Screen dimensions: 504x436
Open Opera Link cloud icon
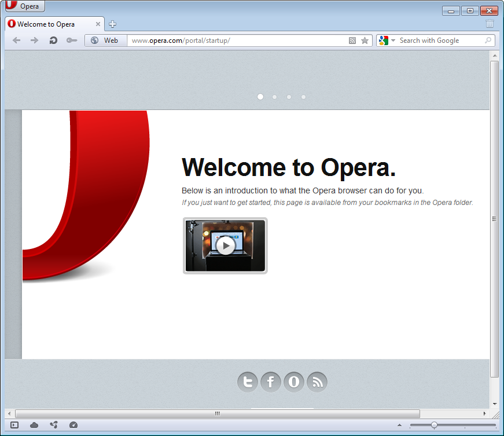coord(34,425)
